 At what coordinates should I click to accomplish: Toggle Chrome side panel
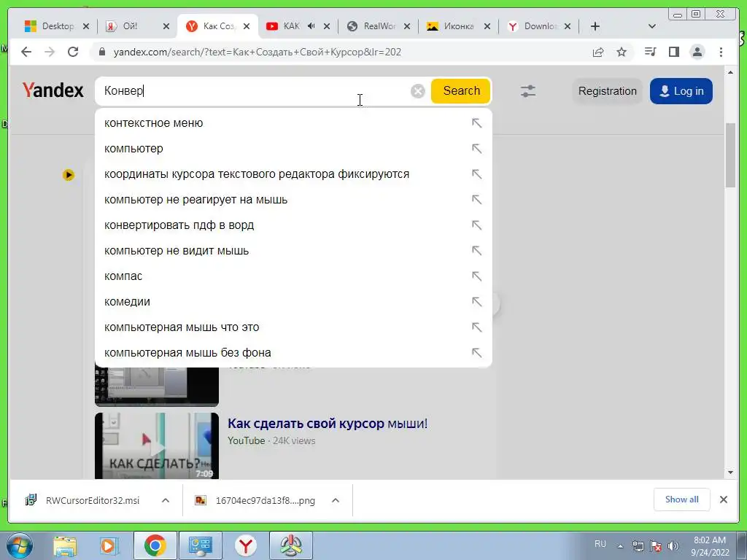pyautogui.click(x=673, y=52)
